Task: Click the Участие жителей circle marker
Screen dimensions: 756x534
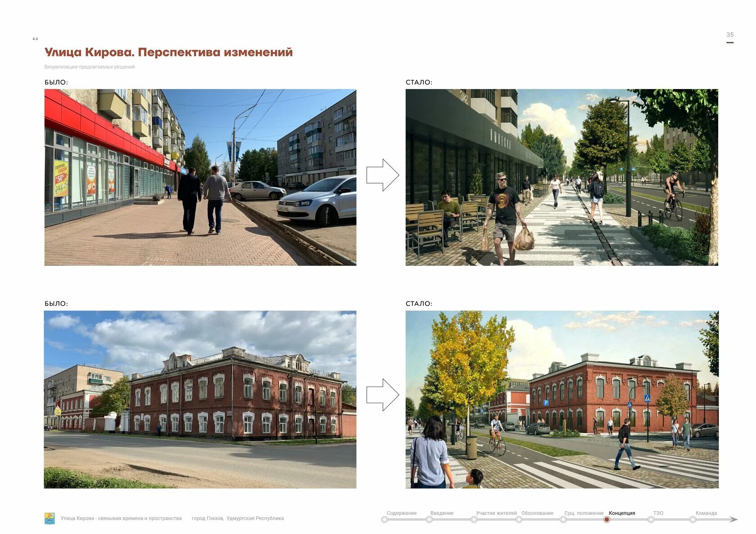Action: pos(474,519)
